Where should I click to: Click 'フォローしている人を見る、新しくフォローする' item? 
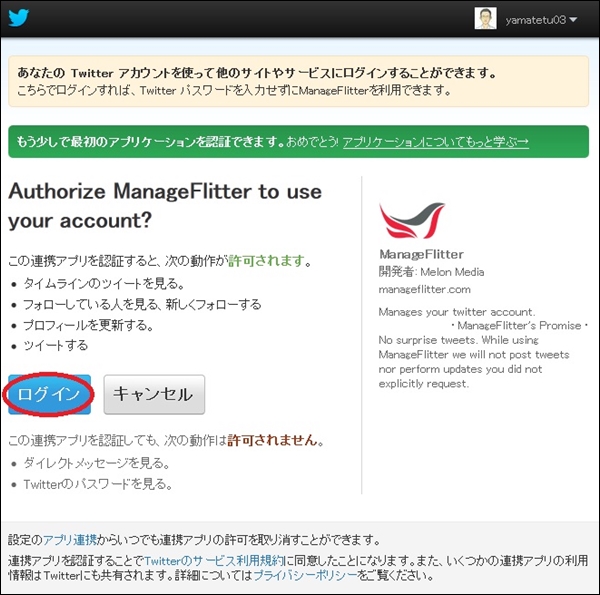[142, 305]
